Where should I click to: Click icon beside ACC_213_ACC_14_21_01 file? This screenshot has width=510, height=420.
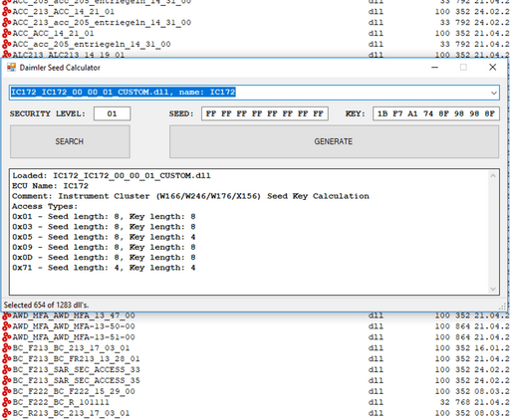click(x=6, y=12)
